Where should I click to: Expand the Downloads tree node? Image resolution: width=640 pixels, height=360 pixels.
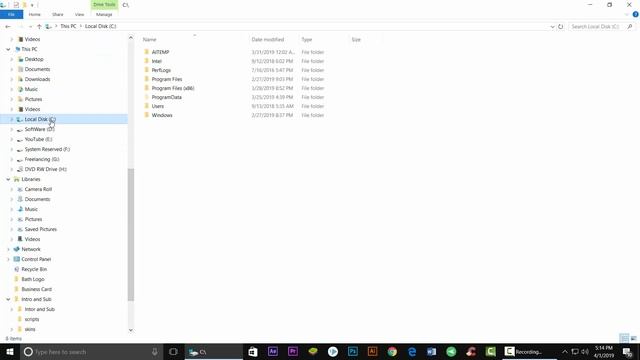point(12,79)
